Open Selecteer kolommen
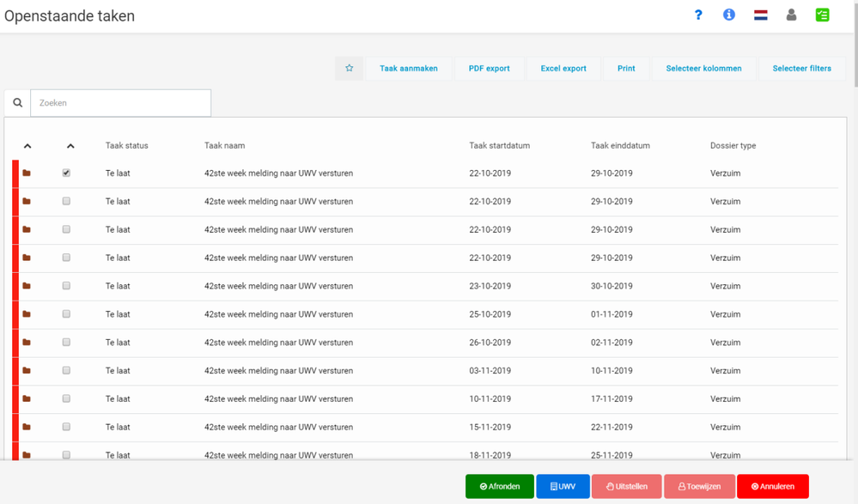 703,69
